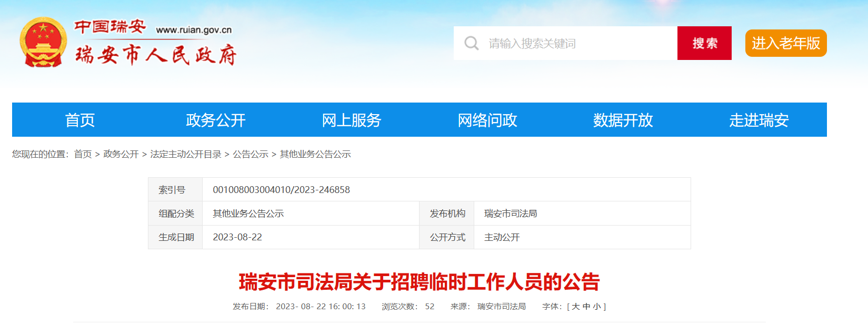868x325 pixels.
Task: Click the www.ruian.gov.cn address text
Action: 194,30
